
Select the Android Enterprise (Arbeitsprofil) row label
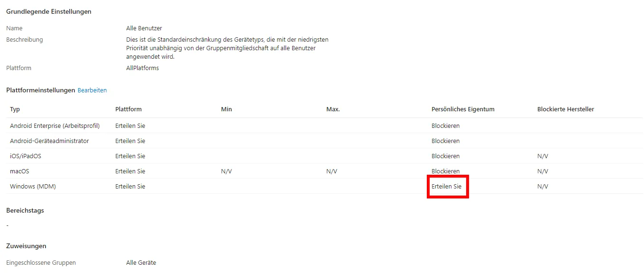click(55, 126)
